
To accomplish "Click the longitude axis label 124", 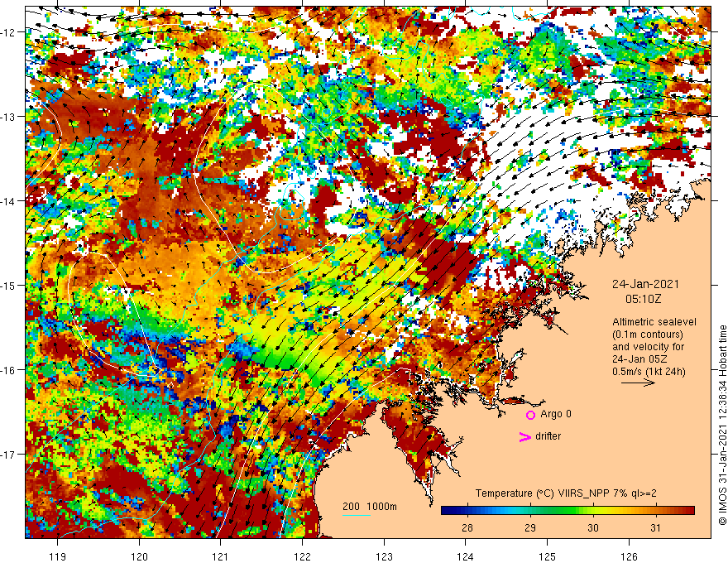I will click(x=466, y=556).
